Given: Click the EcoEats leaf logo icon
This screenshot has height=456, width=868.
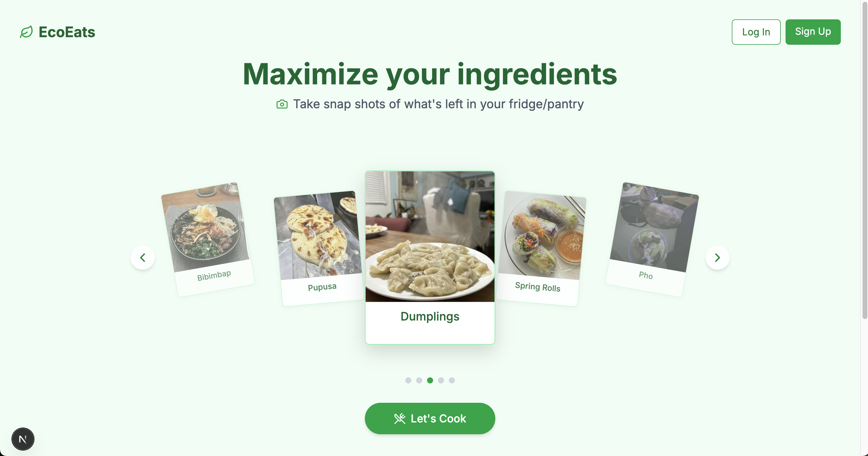Looking at the screenshot, I should point(26,32).
